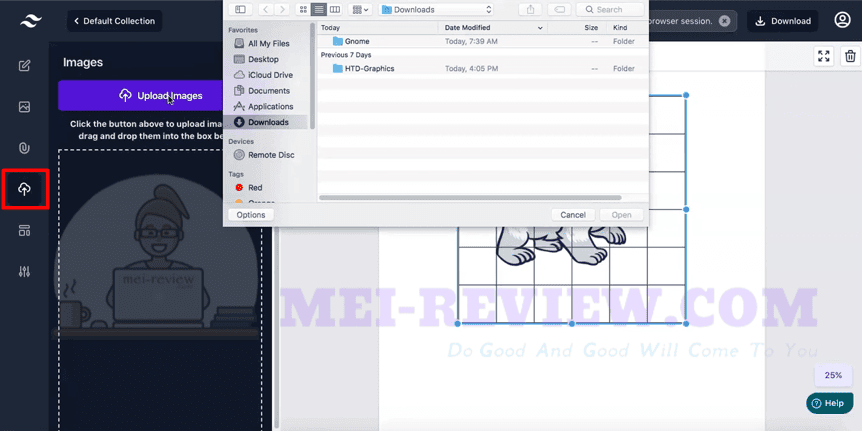Go back with the file dialog's left arrow
This screenshot has width=862, height=431.
[x=266, y=9]
